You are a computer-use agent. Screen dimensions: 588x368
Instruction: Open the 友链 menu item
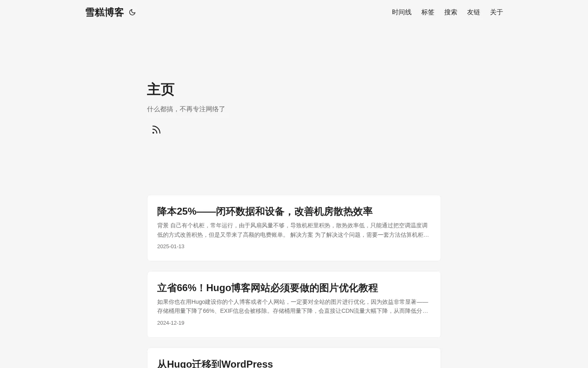coord(474,12)
